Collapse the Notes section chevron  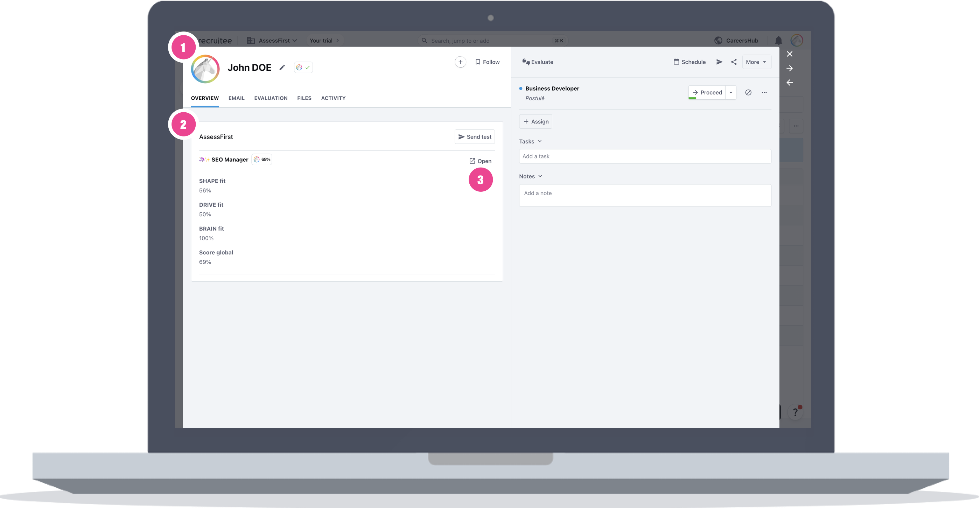tap(540, 176)
